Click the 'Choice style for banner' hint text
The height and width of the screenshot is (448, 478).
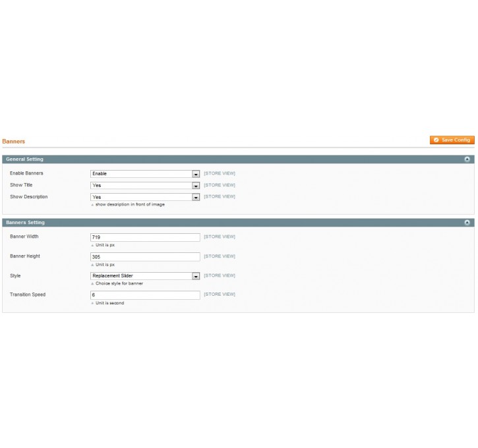[119, 283]
